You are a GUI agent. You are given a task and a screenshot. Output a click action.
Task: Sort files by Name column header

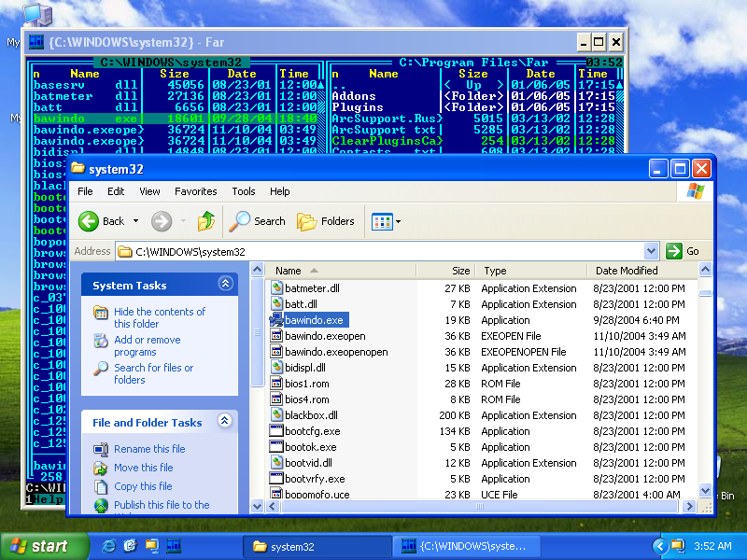click(339, 271)
